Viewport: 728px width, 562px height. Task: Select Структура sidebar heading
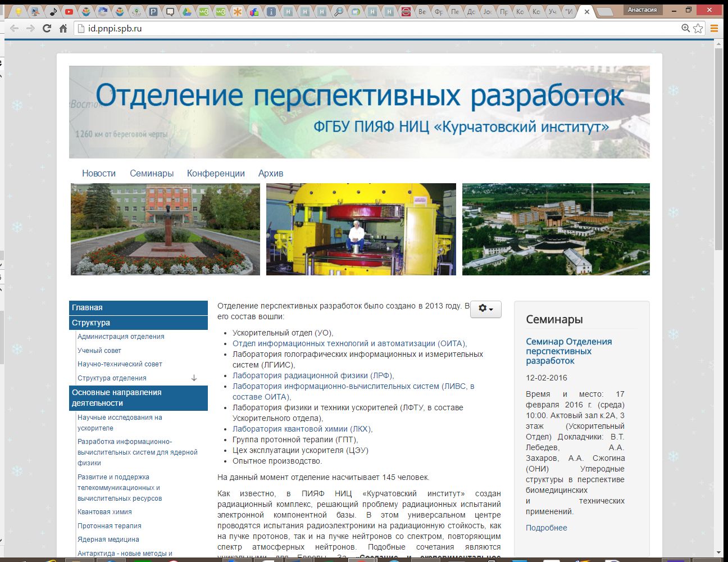(x=138, y=323)
